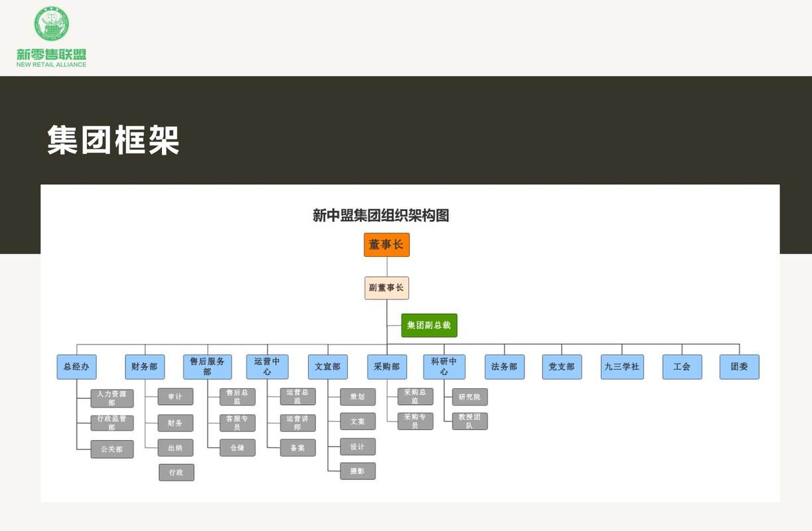The width and height of the screenshot is (812, 531).
Task: Select the chart heading "新中盟集团组织架构图"
Action: point(381,215)
